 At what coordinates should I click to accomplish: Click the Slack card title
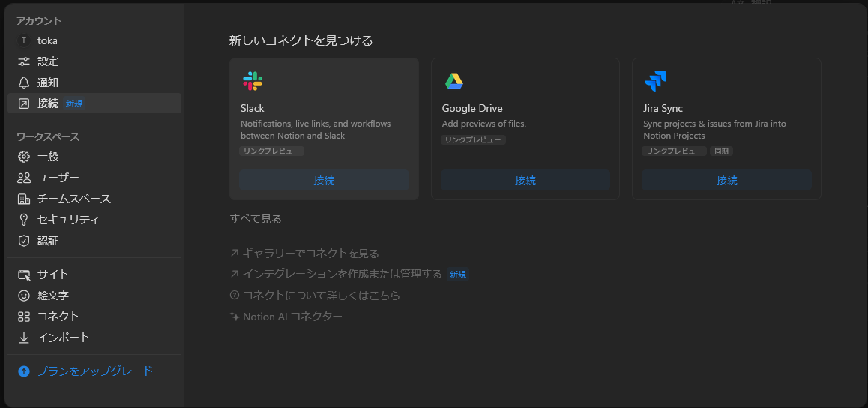(253, 109)
